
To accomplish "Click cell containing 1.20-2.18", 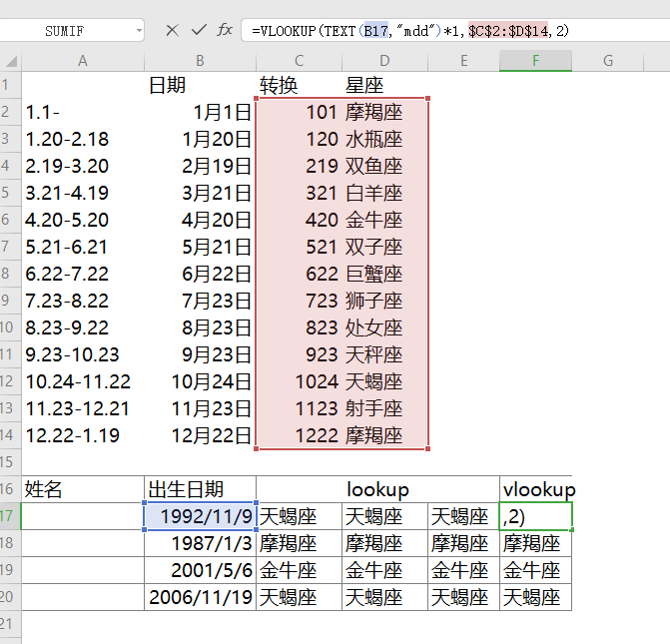I will point(83,139).
